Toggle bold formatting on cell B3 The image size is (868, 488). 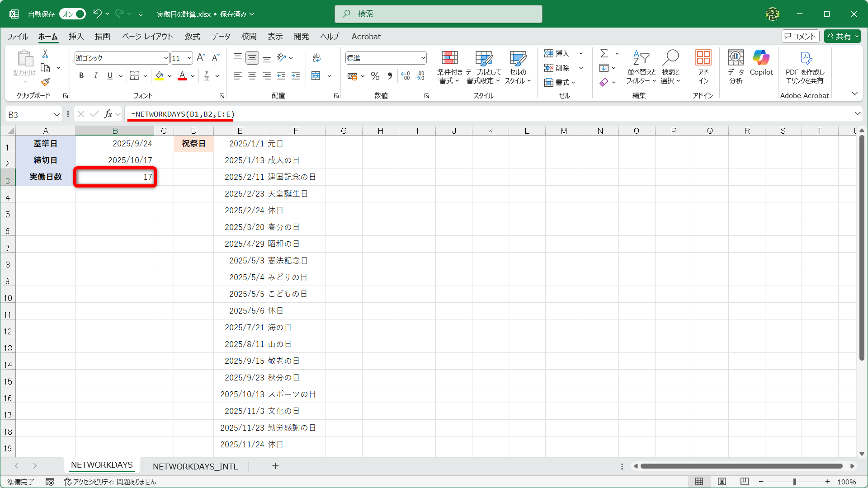pos(81,75)
